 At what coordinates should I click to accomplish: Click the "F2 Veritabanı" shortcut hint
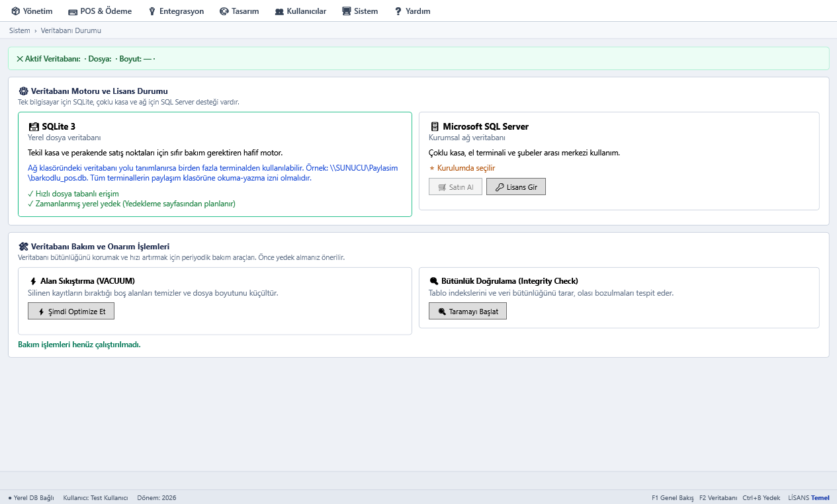click(x=718, y=497)
